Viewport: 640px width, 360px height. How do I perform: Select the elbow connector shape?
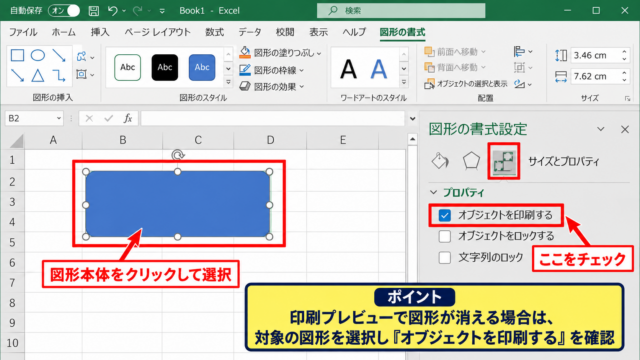59,75
